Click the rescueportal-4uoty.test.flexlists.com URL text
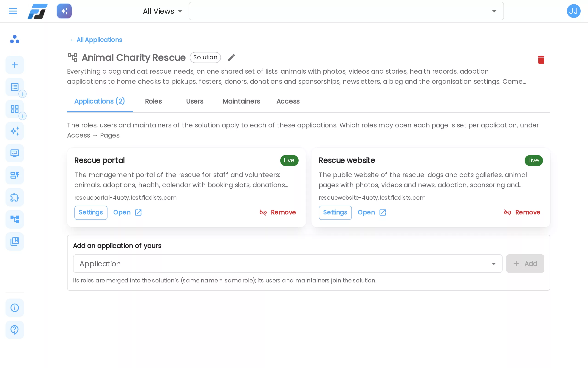The width and height of the screenshot is (588, 368). pos(125,198)
